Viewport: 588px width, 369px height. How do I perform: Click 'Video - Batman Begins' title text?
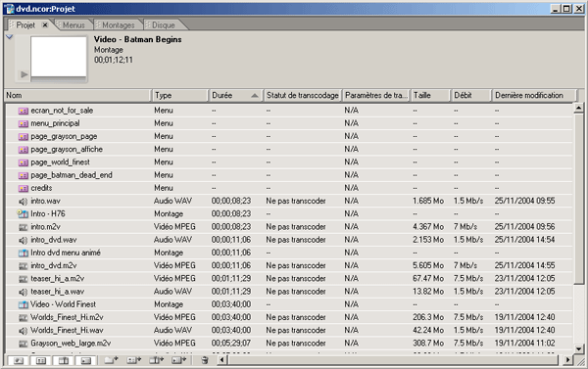(x=137, y=39)
